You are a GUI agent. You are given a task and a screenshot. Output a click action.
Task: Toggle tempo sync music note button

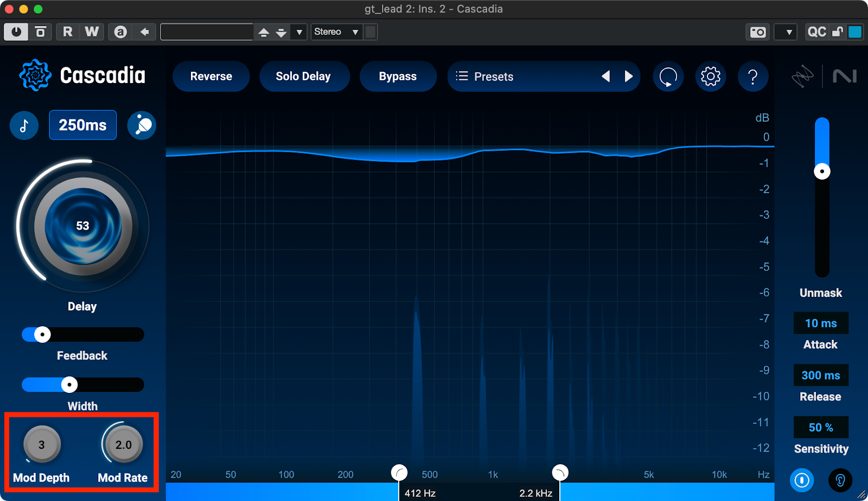[24, 125]
